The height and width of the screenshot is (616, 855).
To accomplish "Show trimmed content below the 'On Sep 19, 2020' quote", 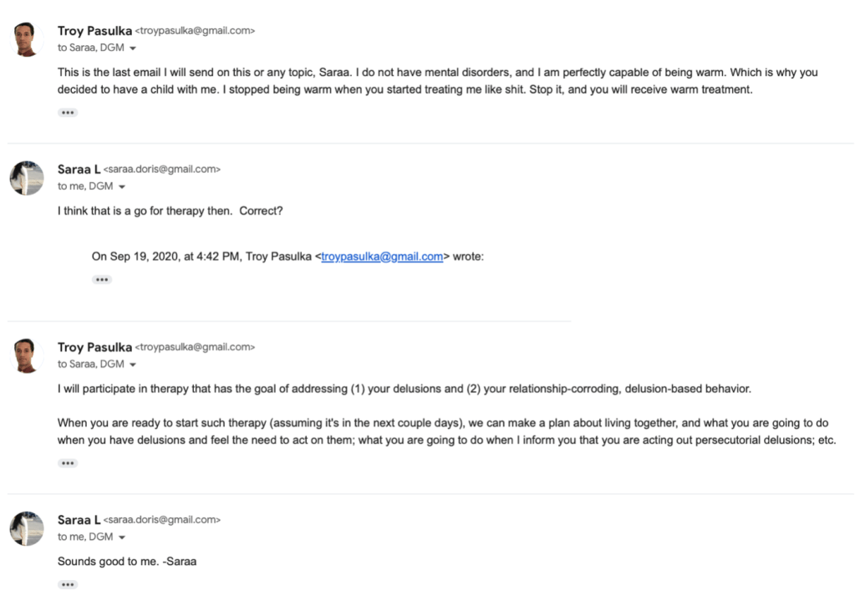I will (x=102, y=280).
